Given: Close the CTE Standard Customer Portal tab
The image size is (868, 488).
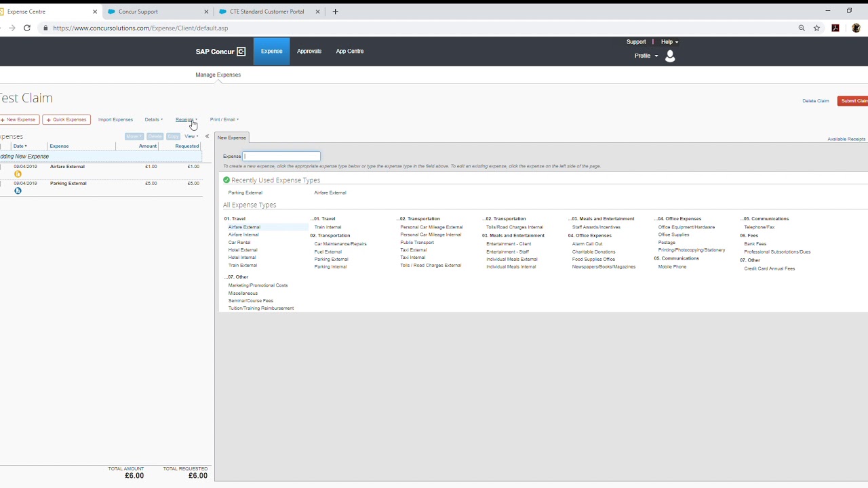Looking at the screenshot, I should pos(318,12).
